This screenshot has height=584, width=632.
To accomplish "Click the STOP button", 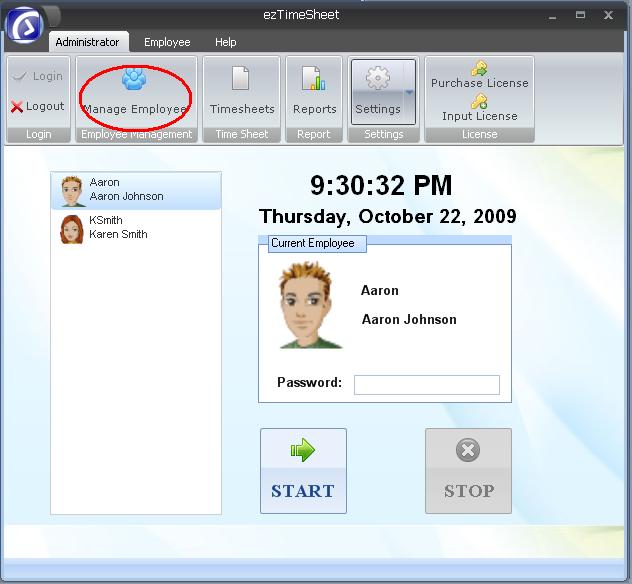I will point(468,471).
